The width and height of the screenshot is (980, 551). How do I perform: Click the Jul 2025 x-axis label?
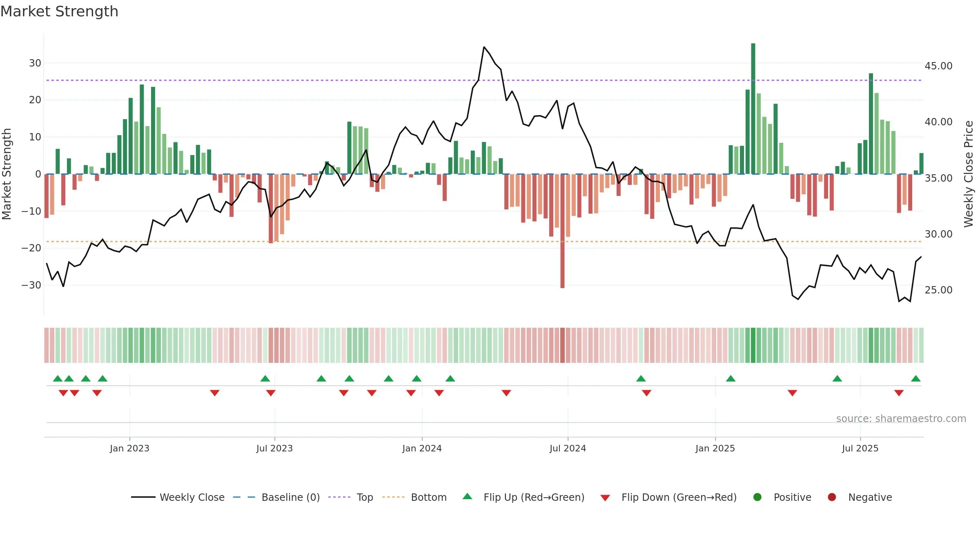pyautogui.click(x=860, y=449)
